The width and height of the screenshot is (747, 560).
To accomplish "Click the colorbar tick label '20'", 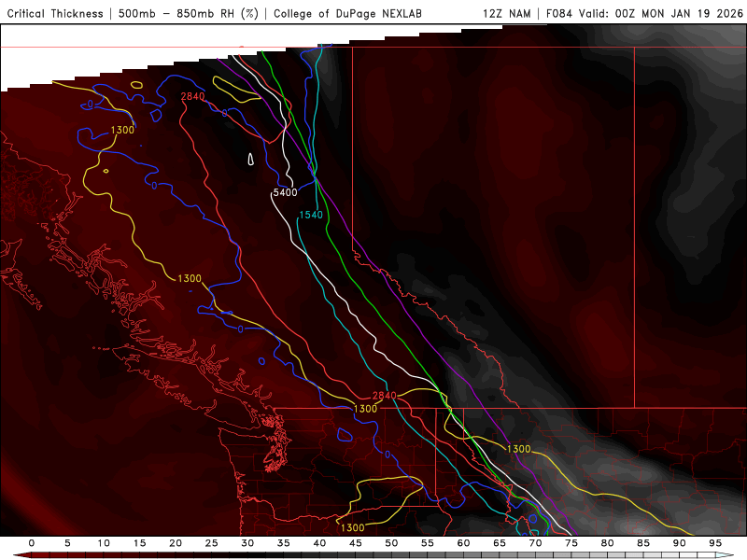I will pyautogui.click(x=176, y=543).
